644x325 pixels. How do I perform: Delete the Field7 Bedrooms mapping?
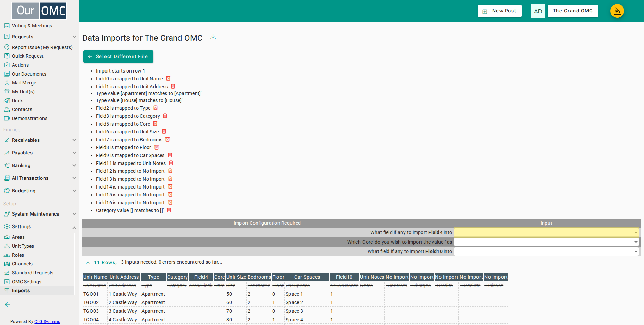168,140
